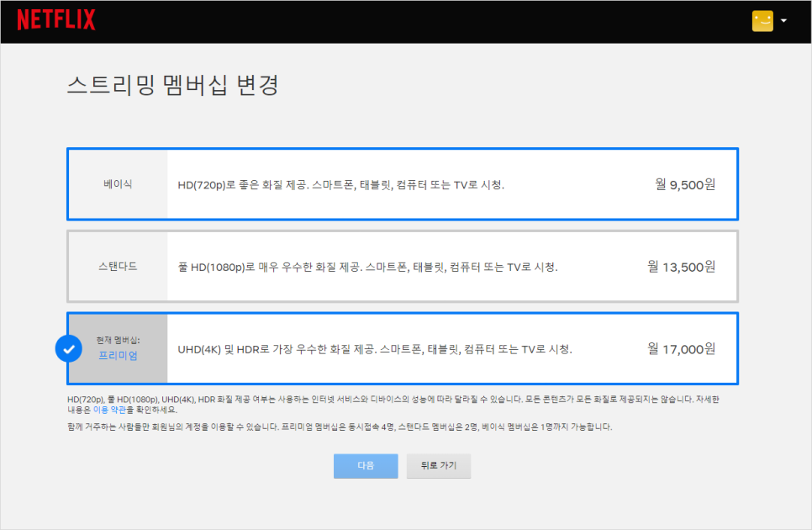Click the 풀 HD(1080p) description text
The height and width of the screenshot is (530, 812).
pyautogui.click(x=367, y=268)
